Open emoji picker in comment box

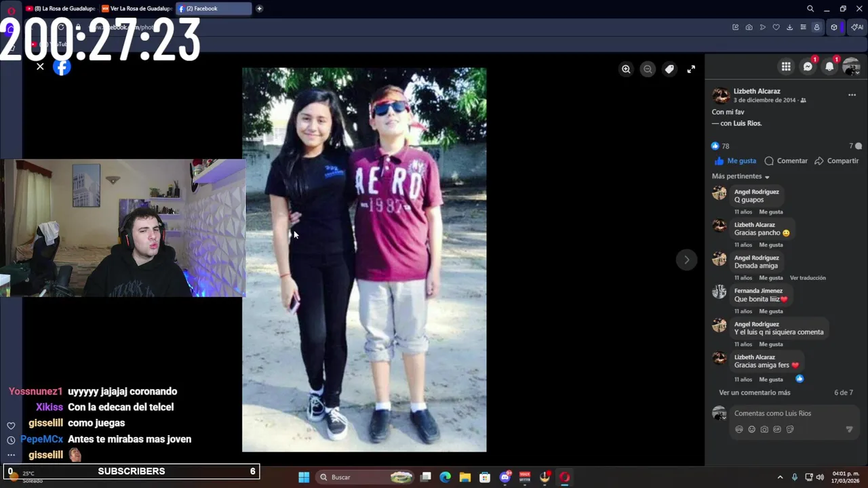(751, 429)
